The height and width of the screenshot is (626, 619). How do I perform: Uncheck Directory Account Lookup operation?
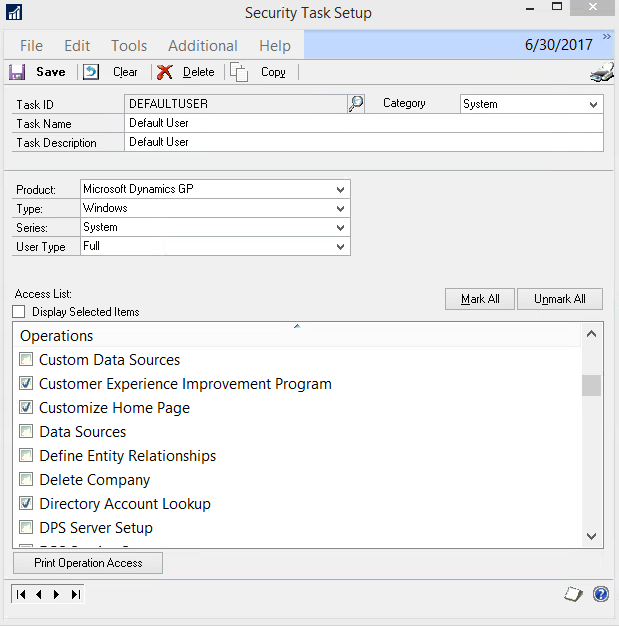(26, 503)
